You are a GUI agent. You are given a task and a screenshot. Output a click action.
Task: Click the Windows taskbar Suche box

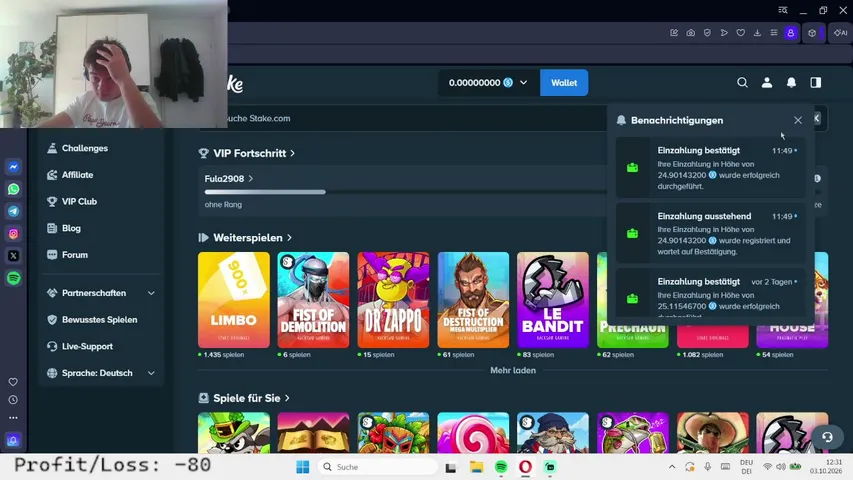click(378, 467)
